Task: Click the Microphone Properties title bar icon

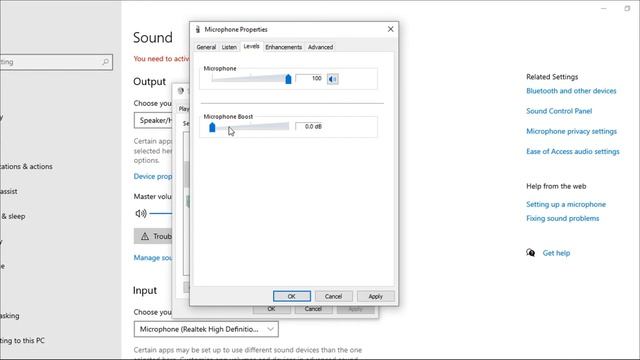Action: (x=198, y=29)
